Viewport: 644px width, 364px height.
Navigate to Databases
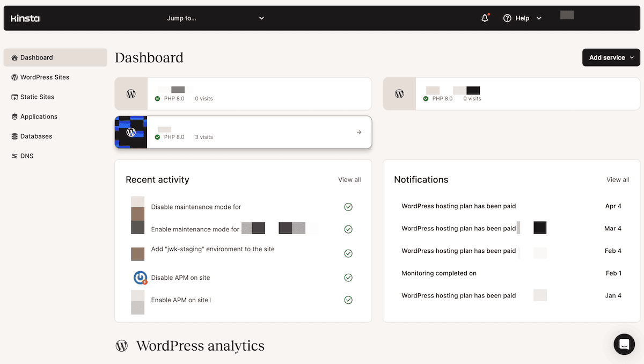point(37,136)
